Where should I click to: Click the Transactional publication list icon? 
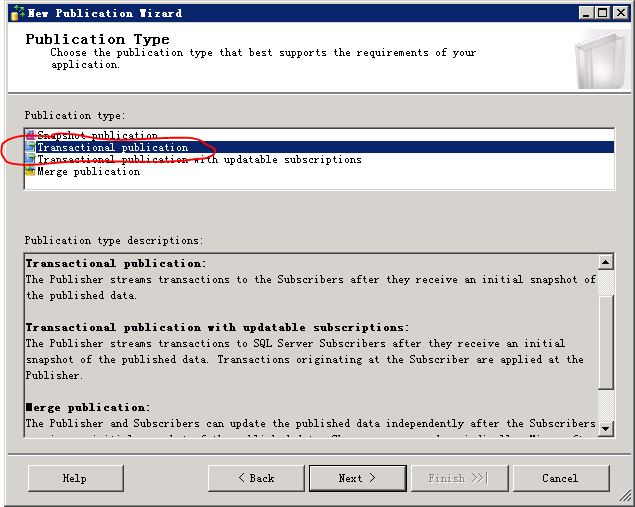(30, 147)
